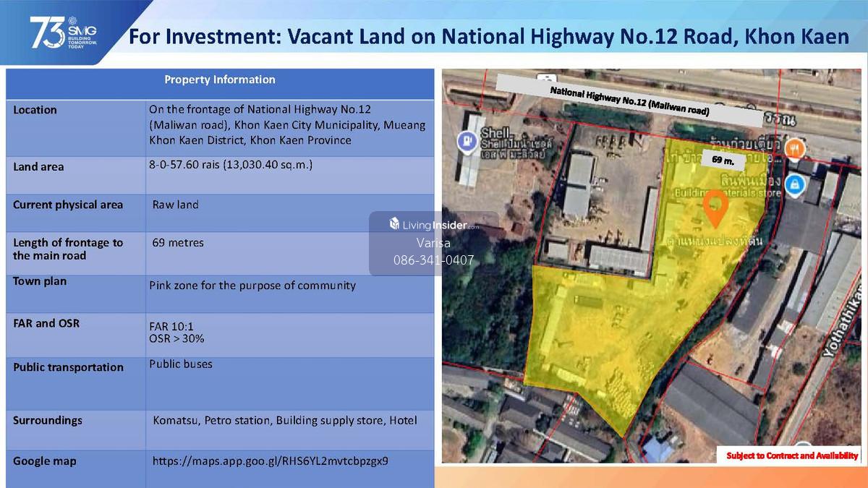Click the Location description text
Viewport: 868px width, 488px height.
point(286,124)
